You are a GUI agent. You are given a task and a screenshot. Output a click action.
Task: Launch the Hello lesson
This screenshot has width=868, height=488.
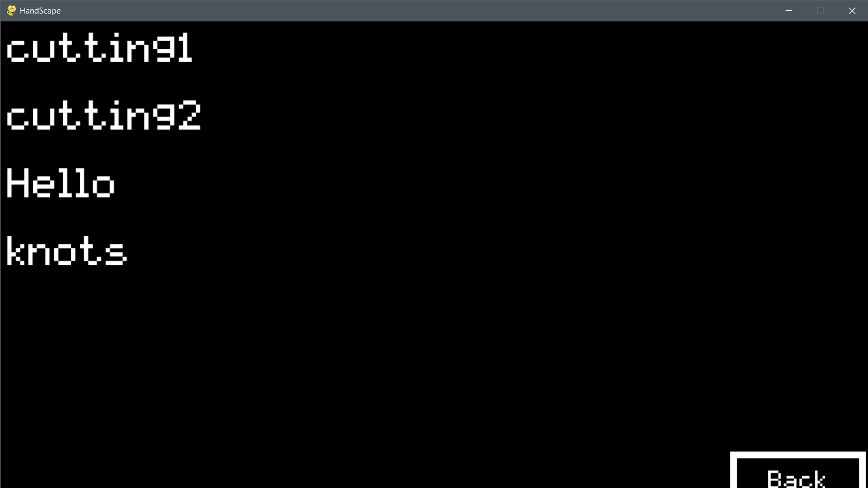(60, 183)
